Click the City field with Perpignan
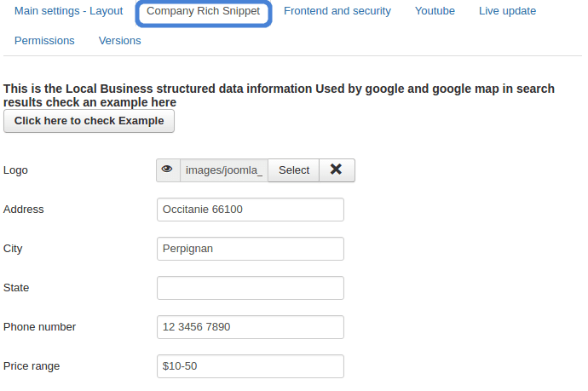588x391 pixels. (250, 249)
